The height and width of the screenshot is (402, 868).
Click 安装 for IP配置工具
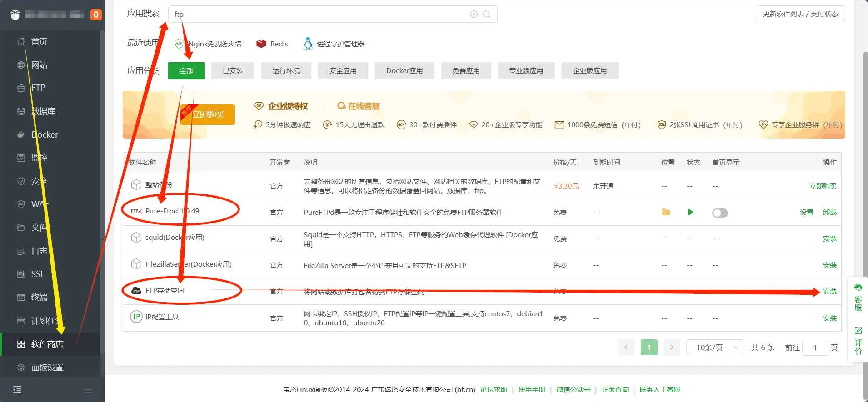pyautogui.click(x=830, y=318)
